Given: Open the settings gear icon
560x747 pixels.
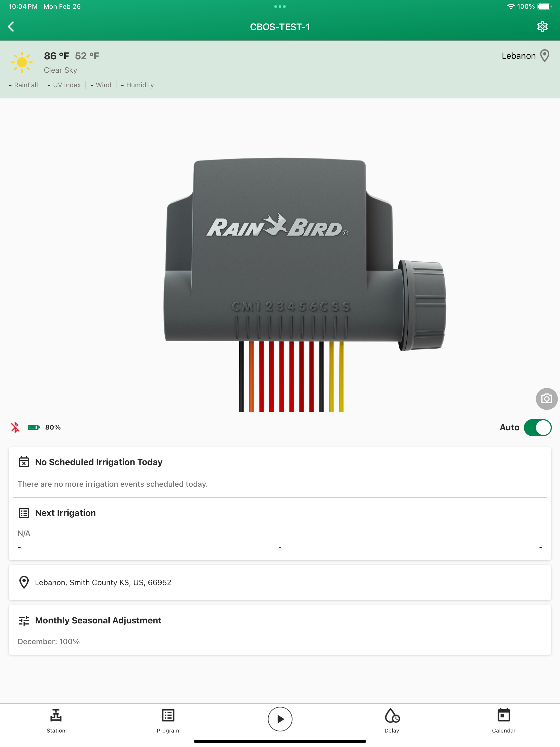Looking at the screenshot, I should 542,26.
